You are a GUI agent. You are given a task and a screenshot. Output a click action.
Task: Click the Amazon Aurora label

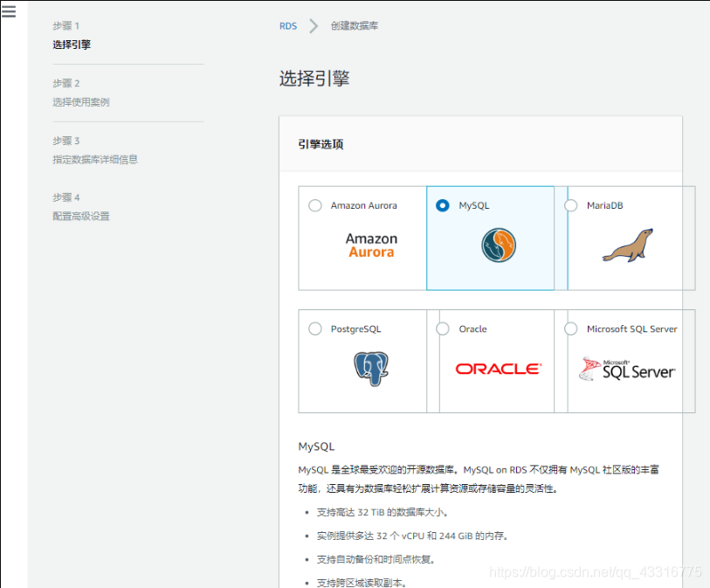point(363,205)
